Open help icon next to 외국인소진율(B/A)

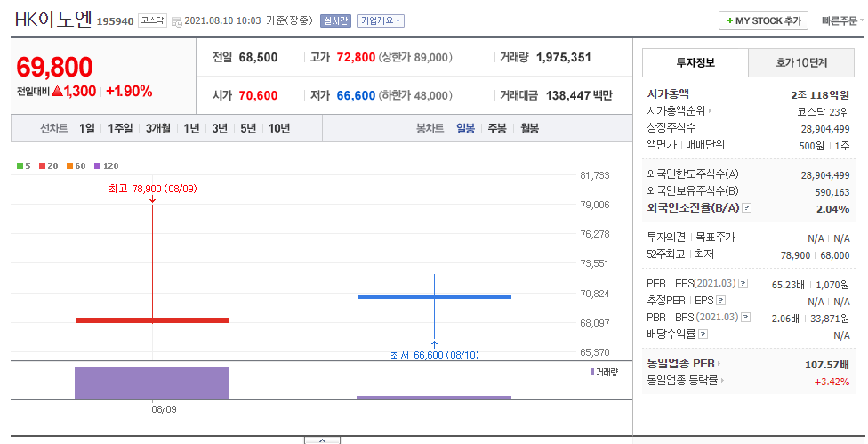[x=747, y=208]
